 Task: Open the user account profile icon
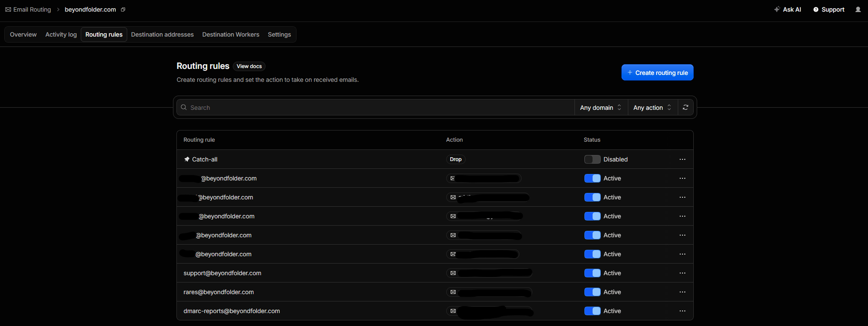(x=858, y=9)
